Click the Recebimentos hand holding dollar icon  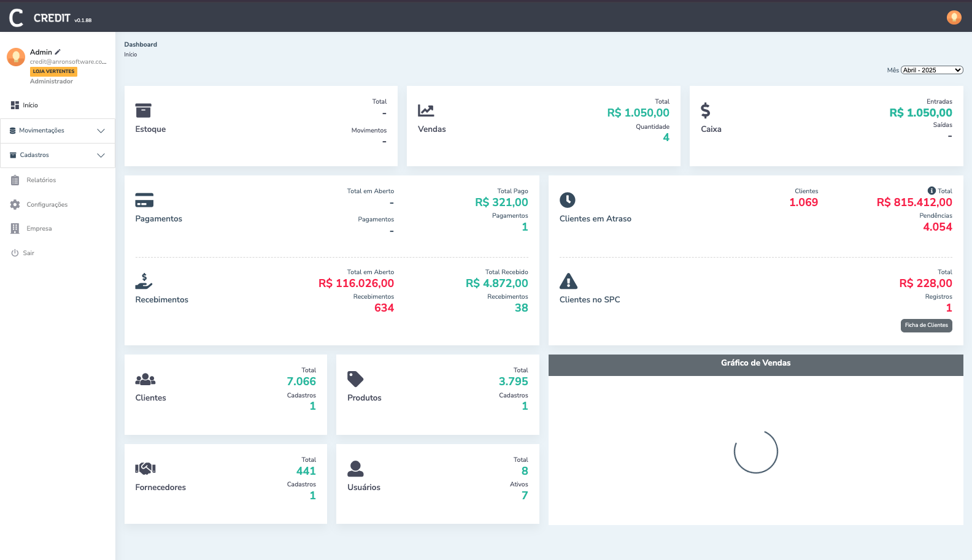(144, 281)
